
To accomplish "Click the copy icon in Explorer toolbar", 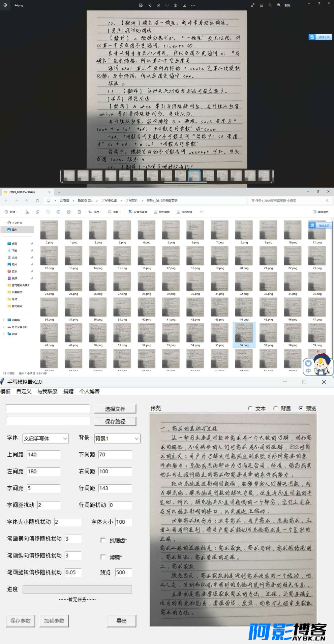I will [x=37, y=212].
